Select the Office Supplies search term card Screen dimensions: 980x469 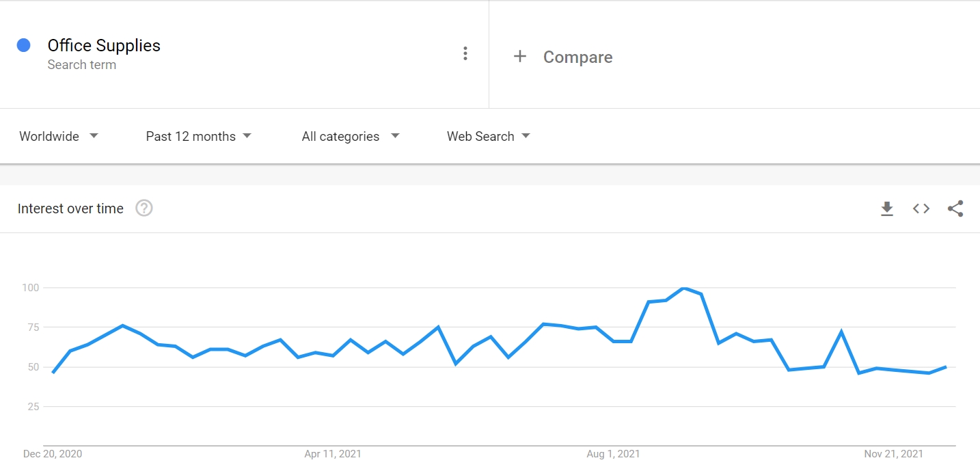click(104, 45)
